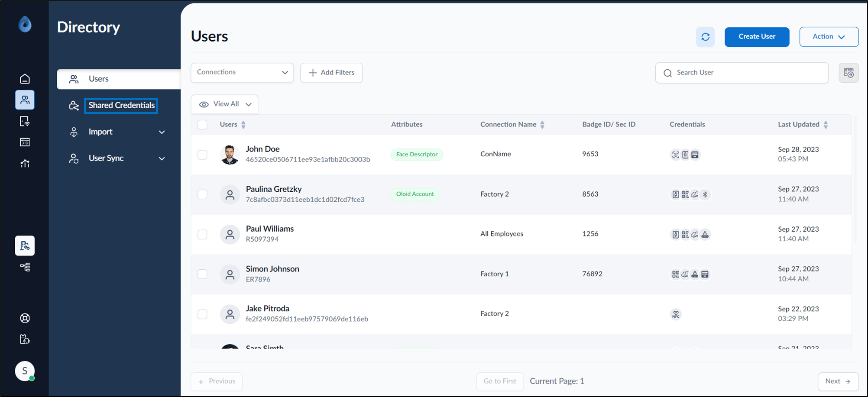Open the Home icon in sidebar
This screenshot has width=868, height=397.
click(25, 79)
